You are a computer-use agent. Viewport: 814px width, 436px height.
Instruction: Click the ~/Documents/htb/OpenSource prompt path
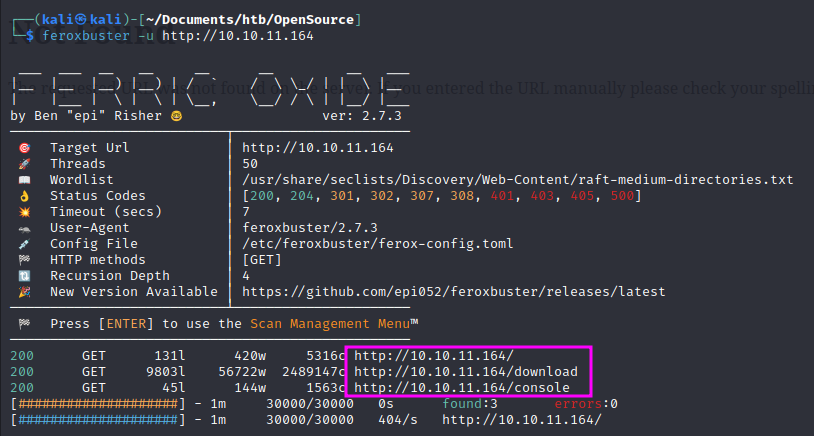click(250, 20)
